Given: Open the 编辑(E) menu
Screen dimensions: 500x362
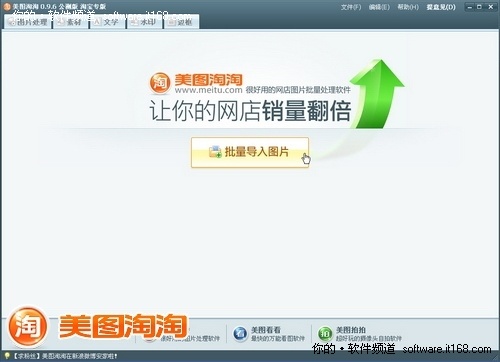Looking at the screenshot, I should coord(379,7).
